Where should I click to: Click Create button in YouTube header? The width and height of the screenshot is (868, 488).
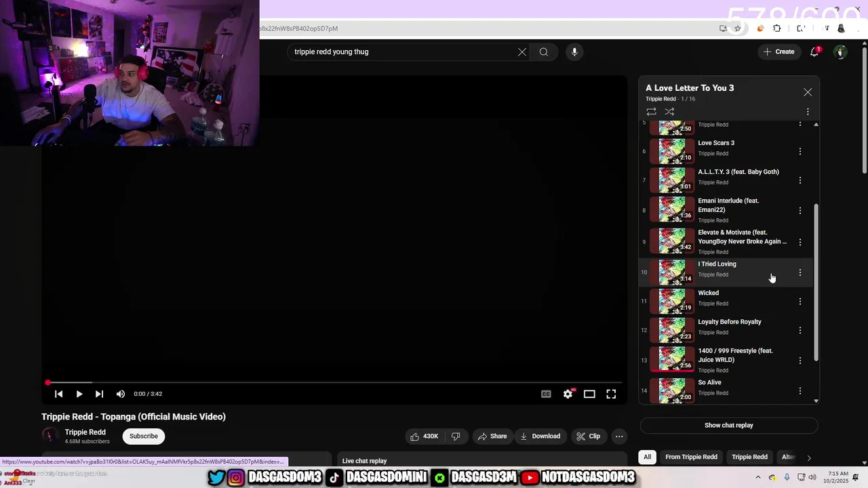[x=778, y=52]
